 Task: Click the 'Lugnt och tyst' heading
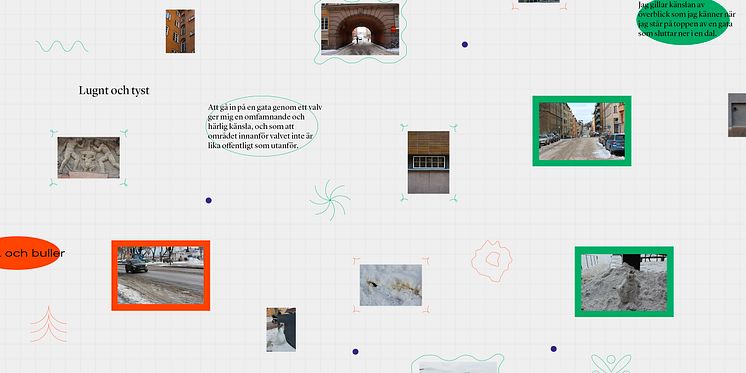[x=114, y=90]
